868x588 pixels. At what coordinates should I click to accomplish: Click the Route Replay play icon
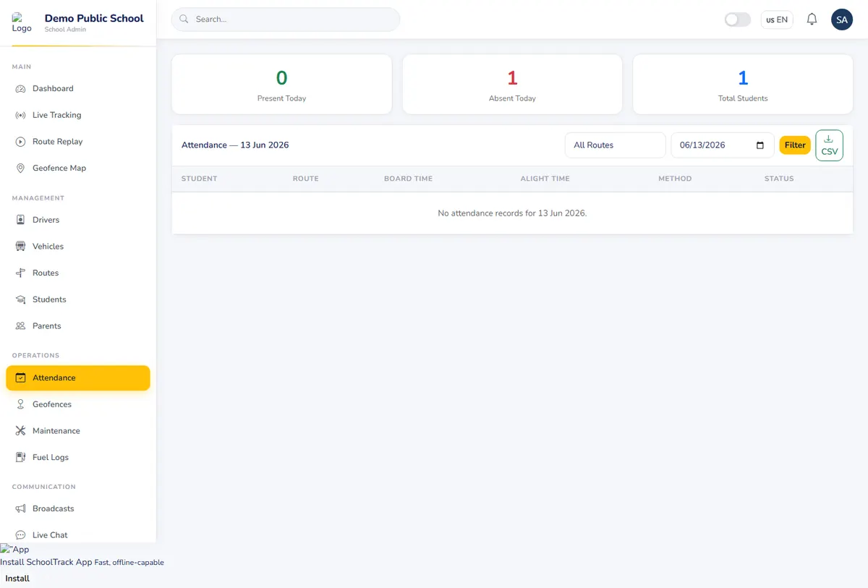20,142
